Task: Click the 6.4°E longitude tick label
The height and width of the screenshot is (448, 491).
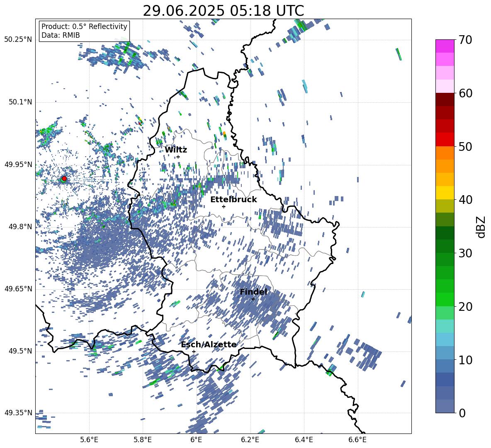Action: [304, 440]
